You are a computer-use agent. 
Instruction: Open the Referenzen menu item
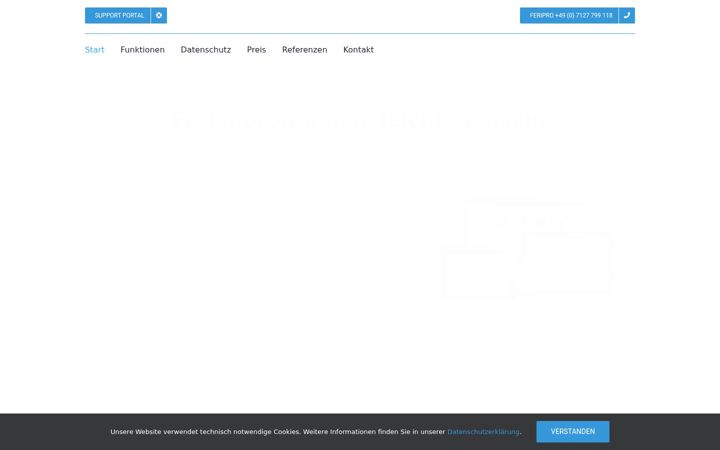pyautogui.click(x=304, y=50)
